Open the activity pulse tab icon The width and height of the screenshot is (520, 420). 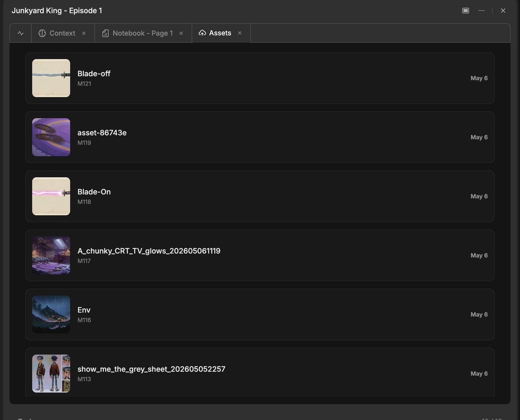20,33
